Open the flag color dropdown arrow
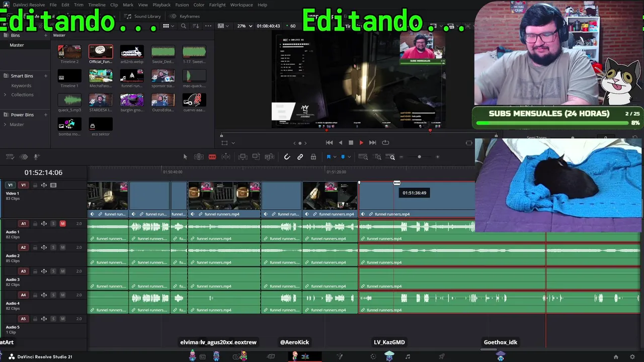644x362 pixels. click(x=335, y=157)
